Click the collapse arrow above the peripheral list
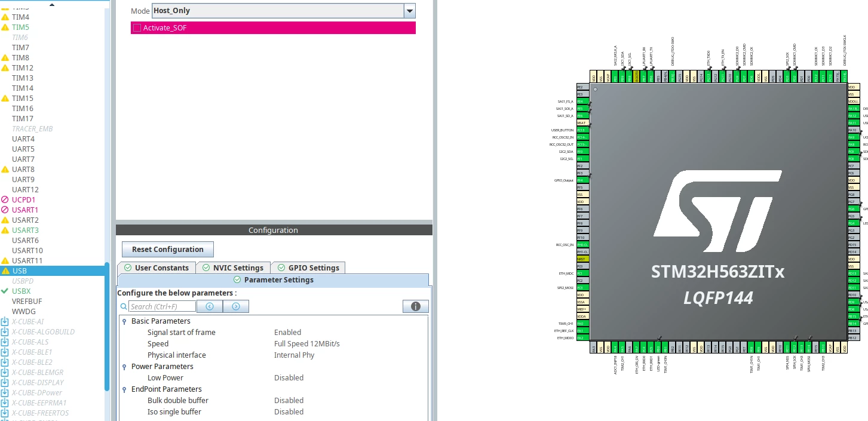Image resolution: width=868 pixels, height=421 pixels. 51,4
